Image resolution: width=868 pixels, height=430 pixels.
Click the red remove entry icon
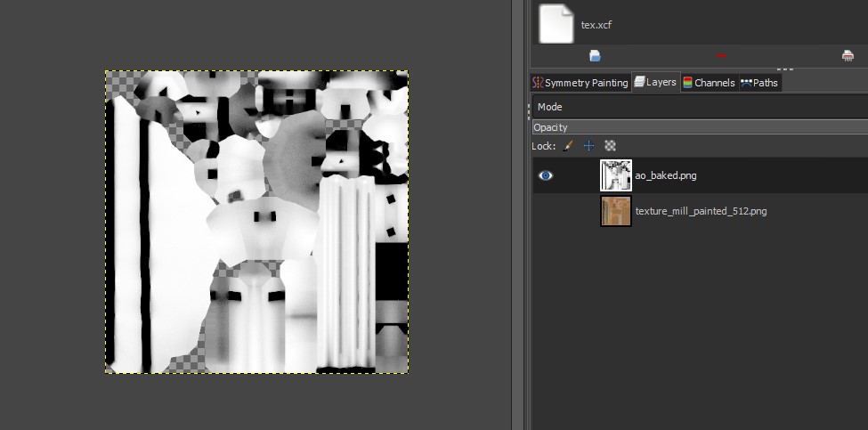coord(721,56)
